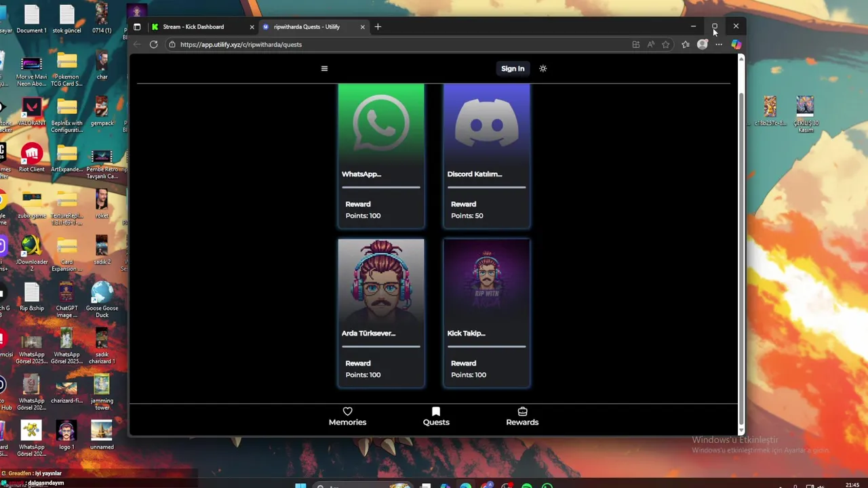
Task: Open a new browser tab
Action: tap(378, 27)
